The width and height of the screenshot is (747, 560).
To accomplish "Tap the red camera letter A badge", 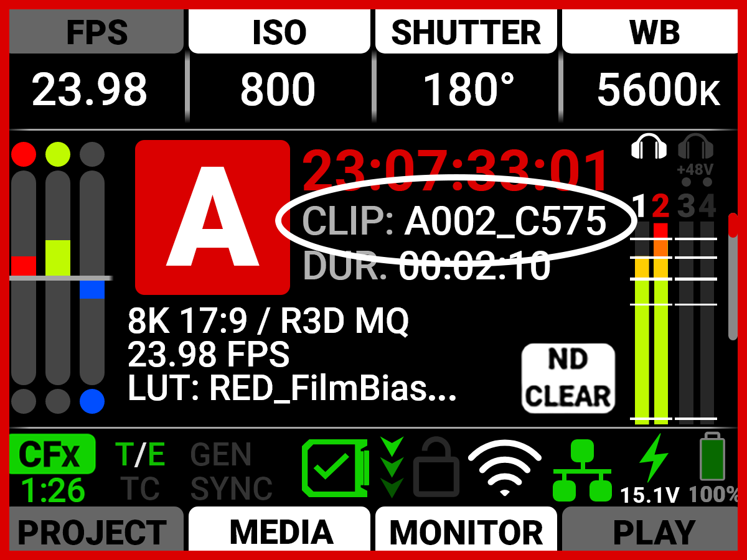I will (x=212, y=217).
